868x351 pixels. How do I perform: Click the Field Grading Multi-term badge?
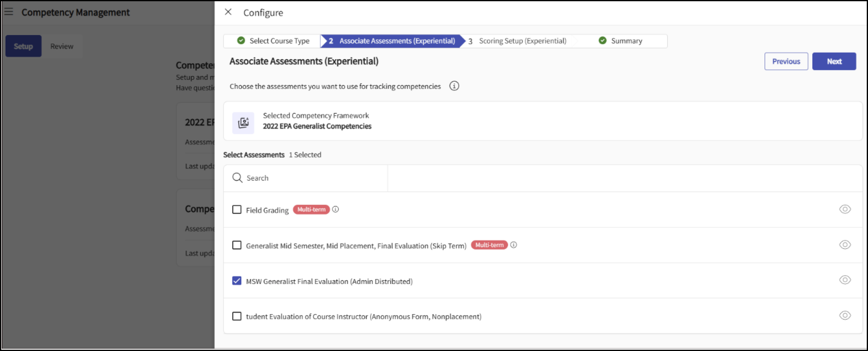tap(311, 209)
